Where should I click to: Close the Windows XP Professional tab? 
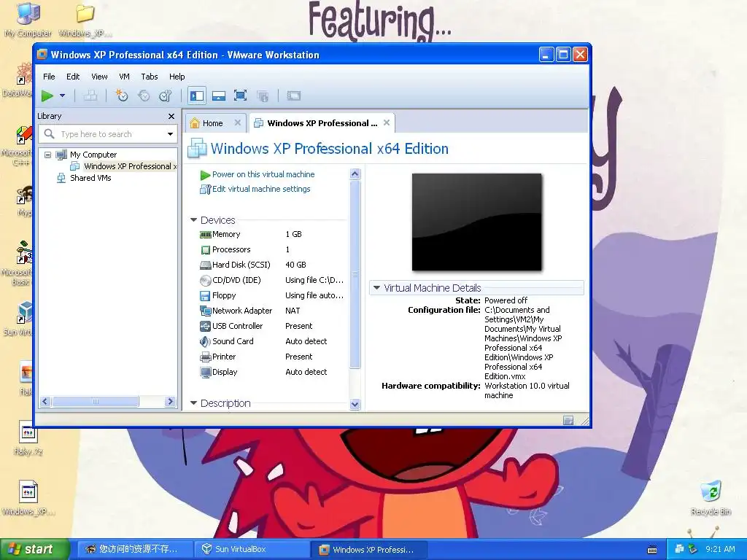tap(387, 122)
